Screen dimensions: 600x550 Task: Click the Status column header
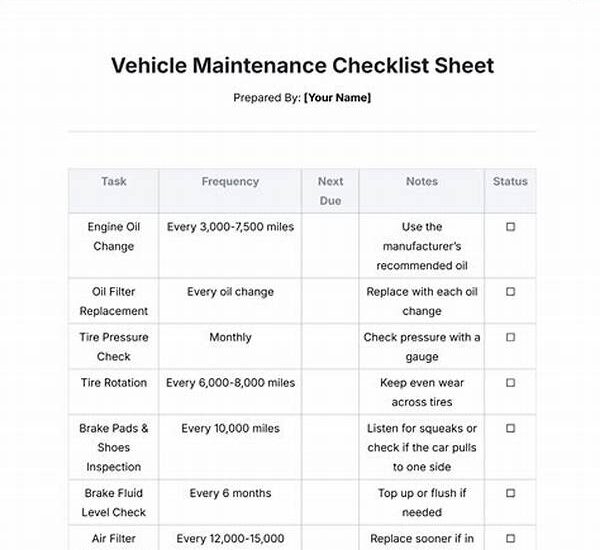coord(510,182)
